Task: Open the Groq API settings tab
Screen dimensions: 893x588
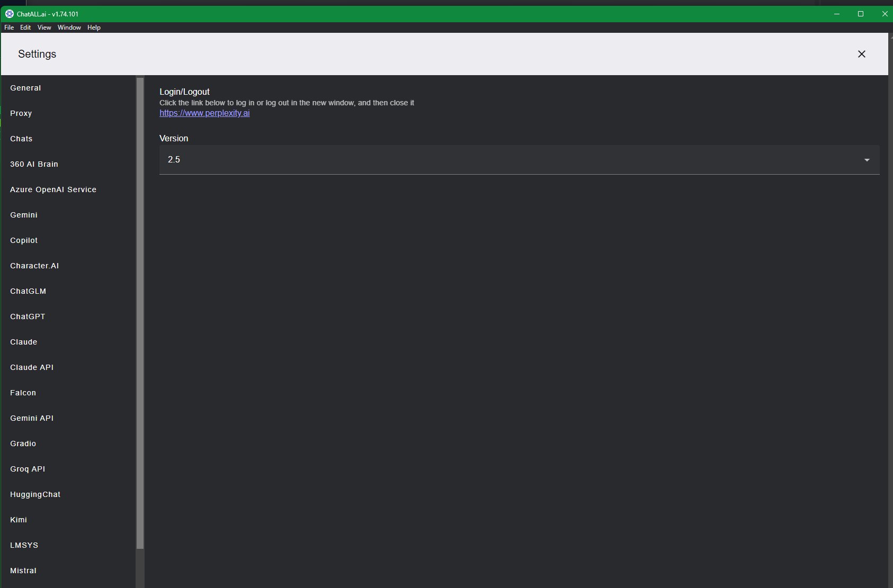Action: (x=68, y=469)
